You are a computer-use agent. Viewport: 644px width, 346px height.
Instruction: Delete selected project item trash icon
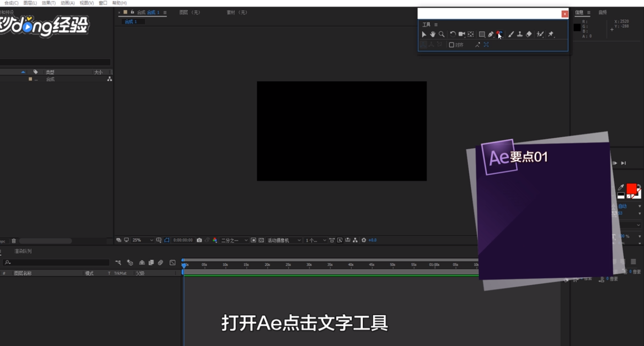[14, 241]
